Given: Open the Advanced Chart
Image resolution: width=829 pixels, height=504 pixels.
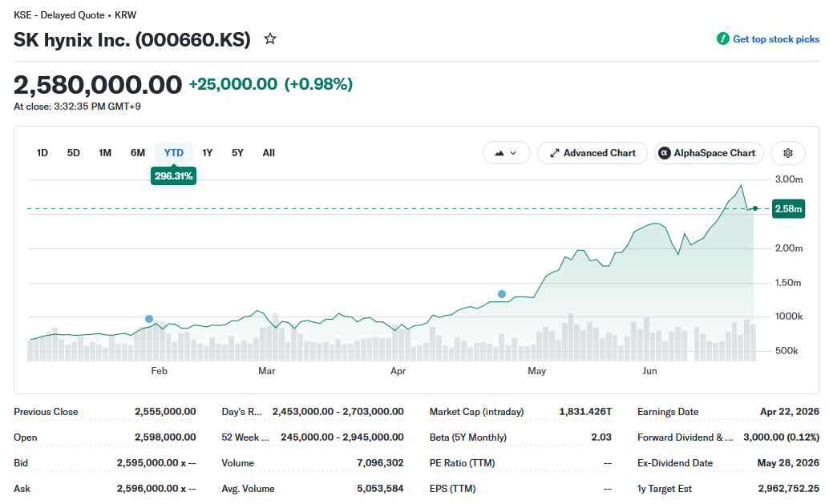Looking at the screenshot, I should pos(592,153).
